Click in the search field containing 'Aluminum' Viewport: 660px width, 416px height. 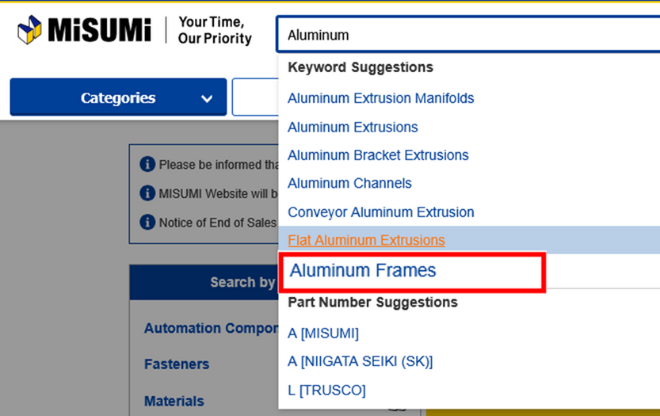460,35
